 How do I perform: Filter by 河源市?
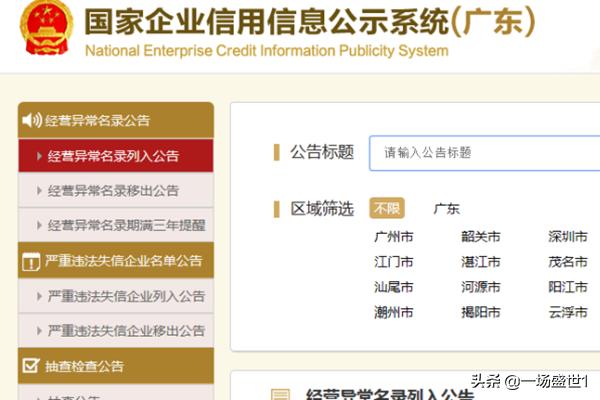[481, 287]
